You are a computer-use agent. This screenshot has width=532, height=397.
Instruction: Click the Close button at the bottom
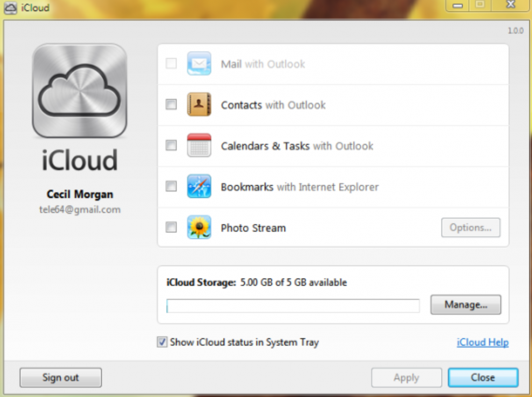pyautogui.click(x=483, y=377)
